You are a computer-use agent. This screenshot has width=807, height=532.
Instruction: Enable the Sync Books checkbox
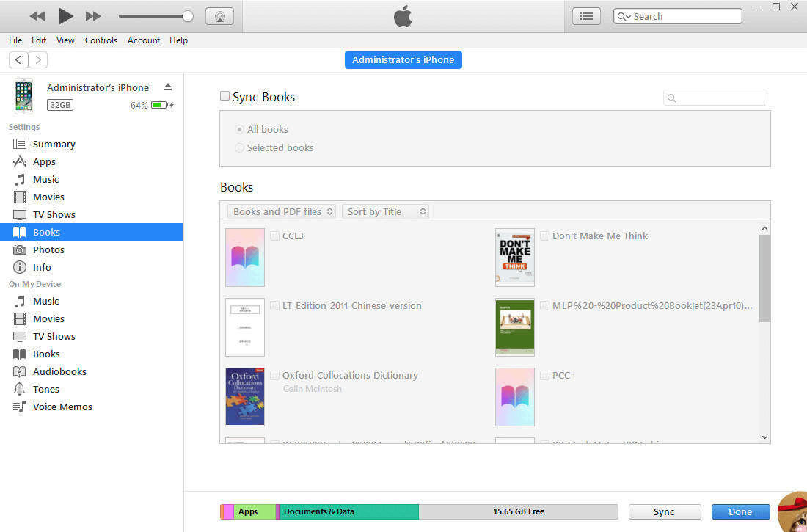click(225, 96)
